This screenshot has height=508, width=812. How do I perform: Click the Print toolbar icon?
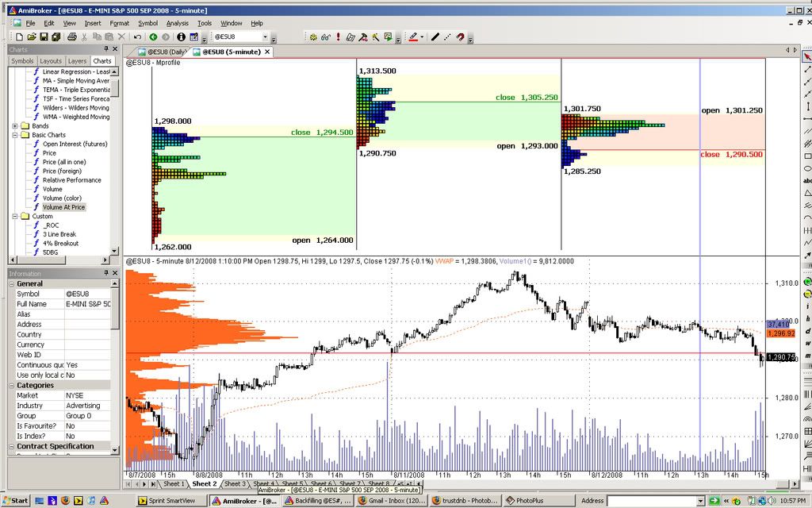click(72, 37)
